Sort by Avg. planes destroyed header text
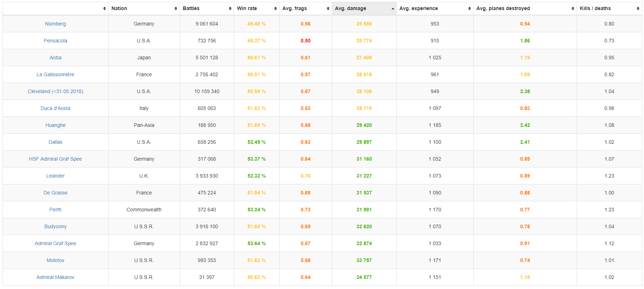This screenshot has height=289, width=644. click(x=503, y=8)
